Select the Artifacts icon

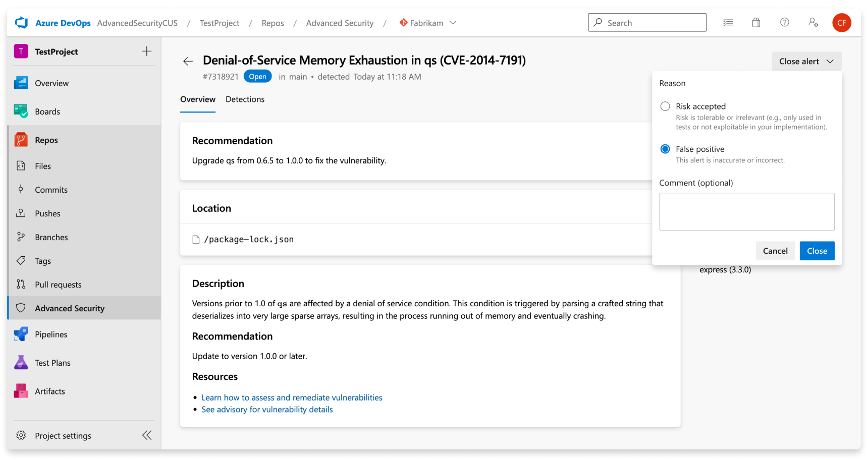20,391
